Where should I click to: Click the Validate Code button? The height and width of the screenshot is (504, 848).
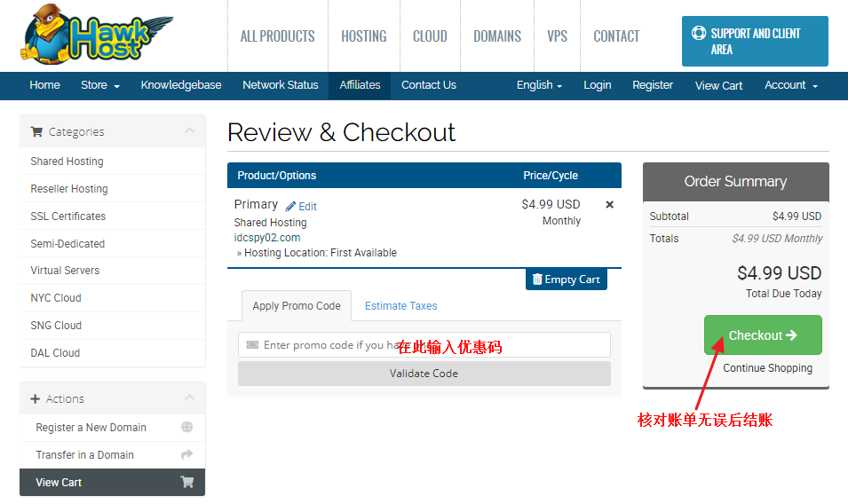424,374
